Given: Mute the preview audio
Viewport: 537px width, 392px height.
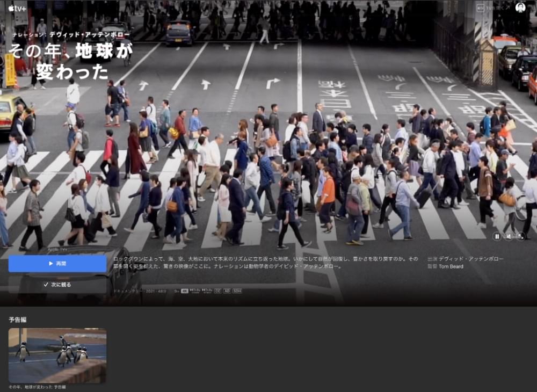Looking at the screenshot, I should click(x=509, y=236).
